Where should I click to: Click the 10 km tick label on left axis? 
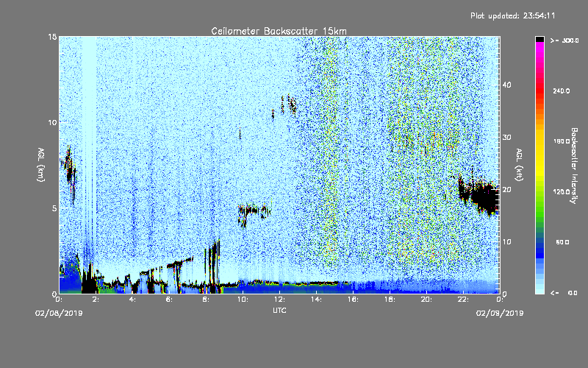[x=52, y=122]
